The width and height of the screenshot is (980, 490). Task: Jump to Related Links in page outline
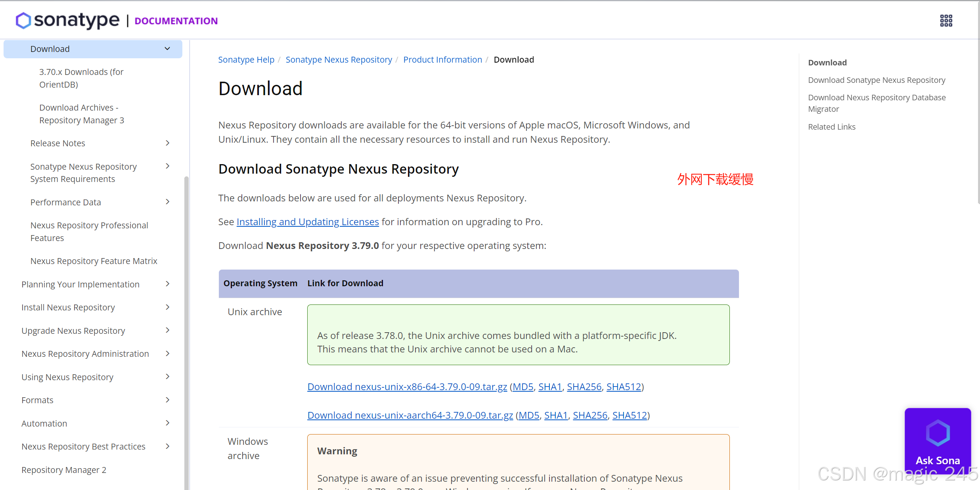(x=832, y=127)
